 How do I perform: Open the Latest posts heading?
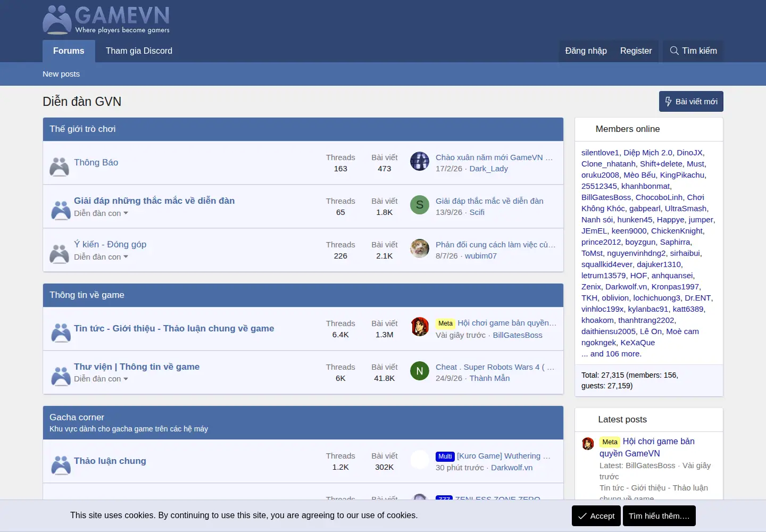point(622,420)
